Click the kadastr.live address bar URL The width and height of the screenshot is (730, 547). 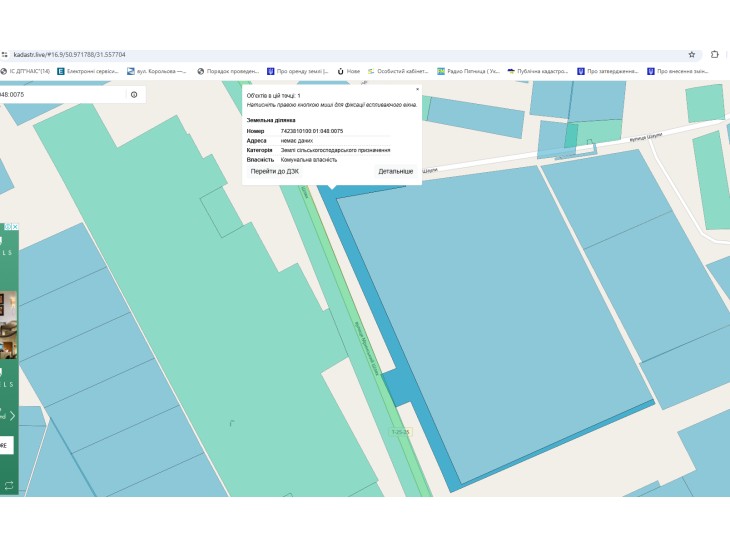[69, 54]
